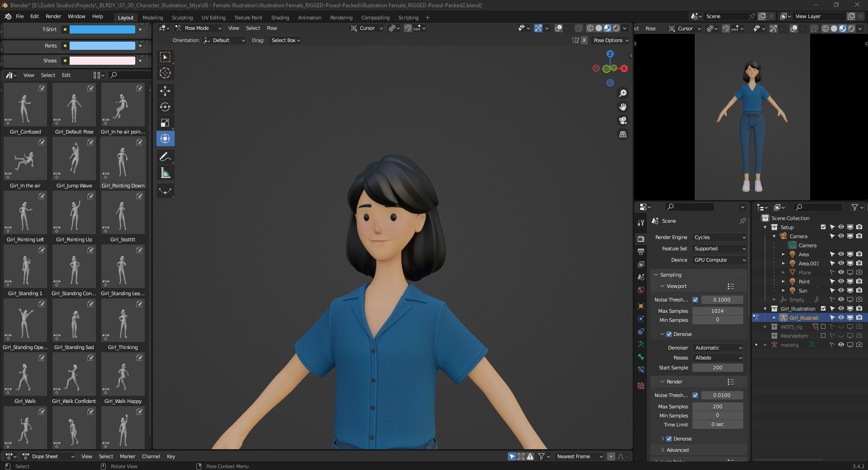Open the Object properties tab icon
Image resolution: width=868 pixels, height=470 pixels.
click(x=640, y=306)
